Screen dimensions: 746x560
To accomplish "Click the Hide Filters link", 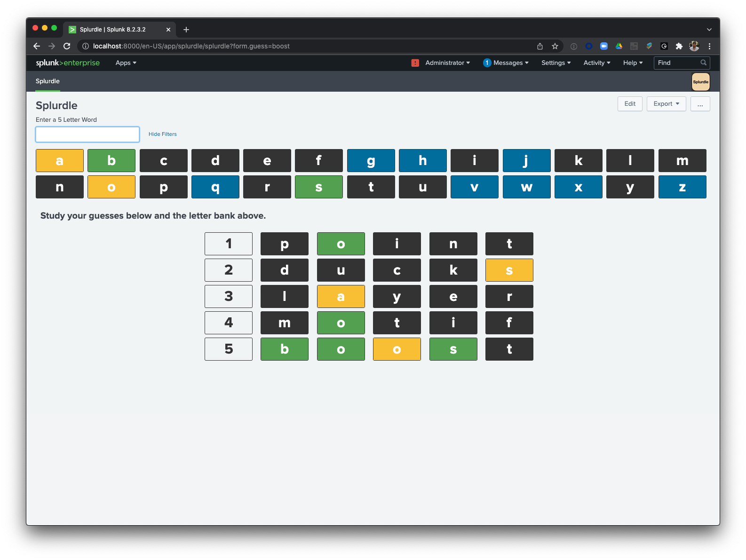I will click(163, 134).
